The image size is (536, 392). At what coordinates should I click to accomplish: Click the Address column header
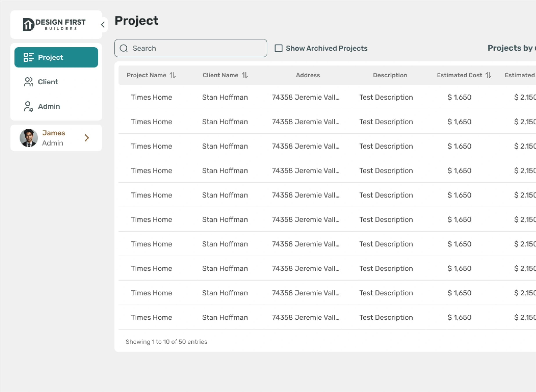[308, 75]
